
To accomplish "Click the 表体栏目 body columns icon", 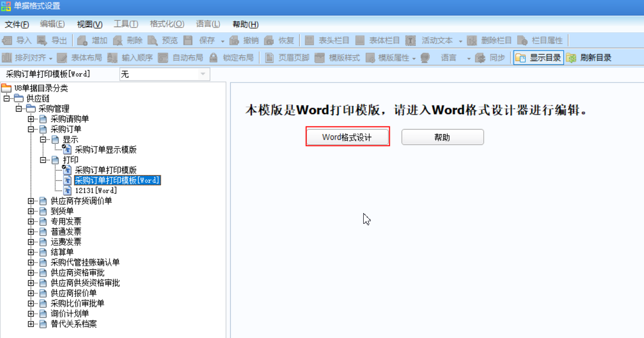I will [x=360, y=40].
